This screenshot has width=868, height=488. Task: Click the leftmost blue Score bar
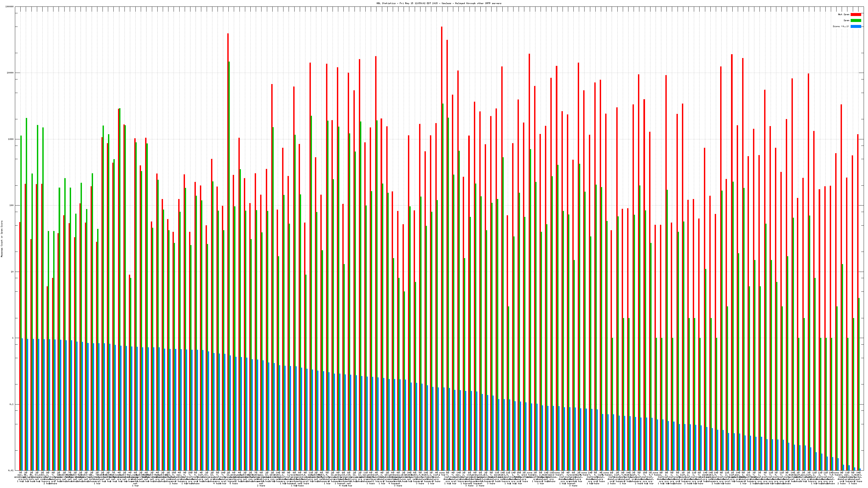click(22, 404)
